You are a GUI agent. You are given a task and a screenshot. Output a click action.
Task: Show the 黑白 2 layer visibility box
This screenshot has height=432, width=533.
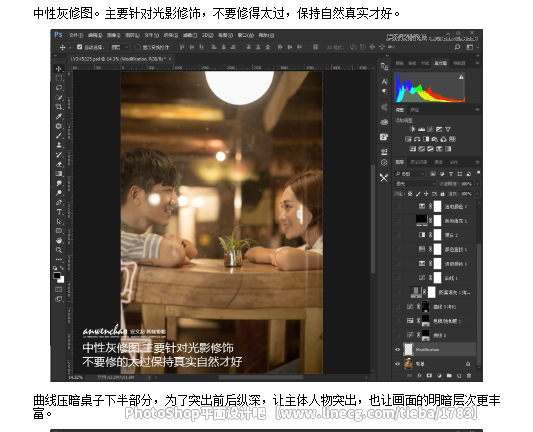pyautogui.click(x=397, y=235)
